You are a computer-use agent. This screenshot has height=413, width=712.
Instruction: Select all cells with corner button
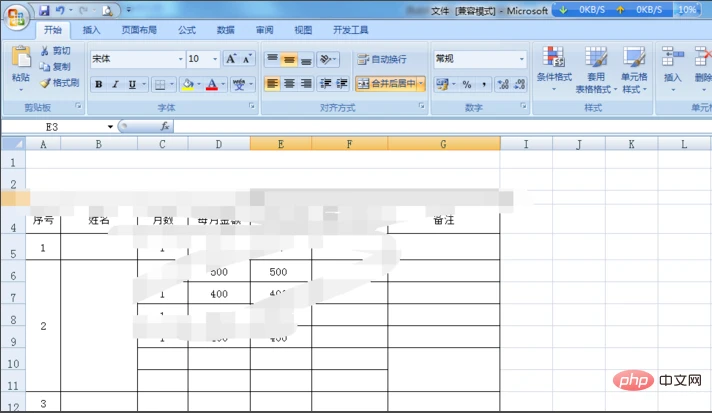13,144
